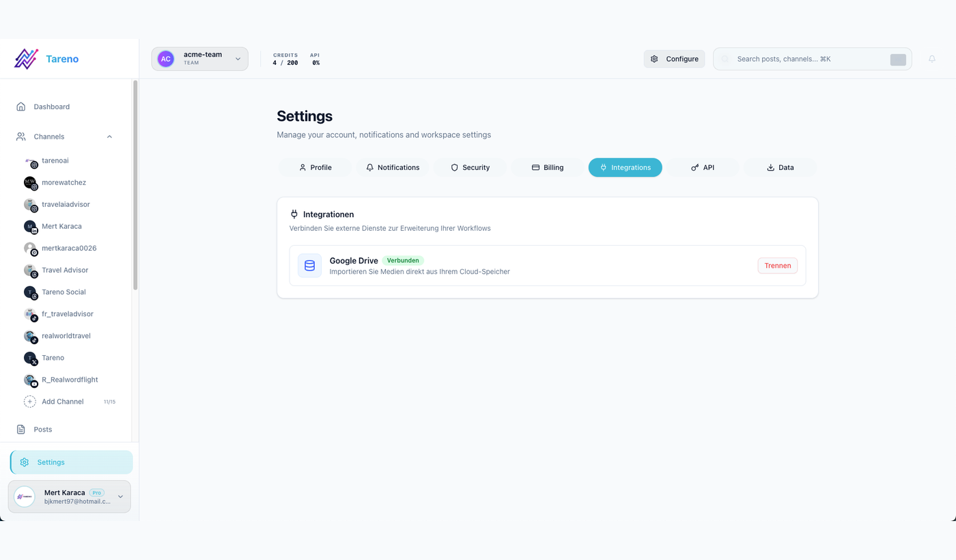The image size is (956, 560).
Task: Open the Billing tab
Action: [548, 167]
